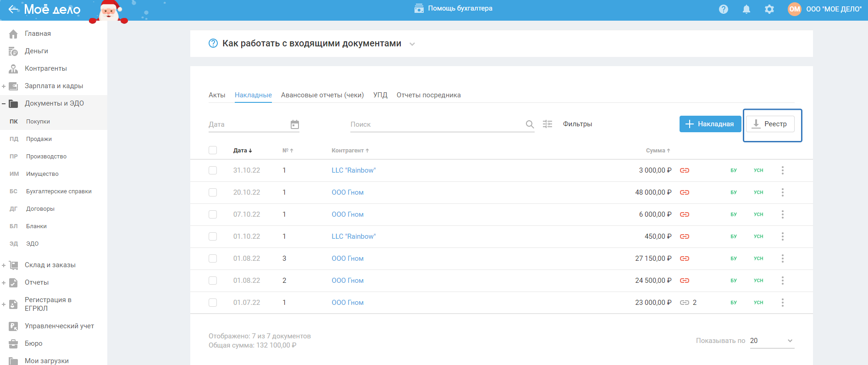This screenshot has width=868, height=365.
Task: Open ООО Гном link dated 20.10.22
Action: [348, 192]
